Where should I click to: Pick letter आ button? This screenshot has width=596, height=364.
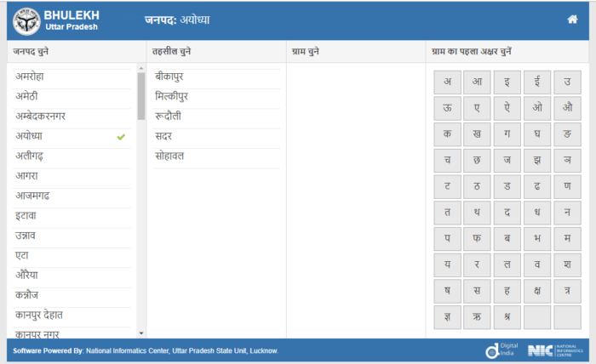[x=477, y=82]
